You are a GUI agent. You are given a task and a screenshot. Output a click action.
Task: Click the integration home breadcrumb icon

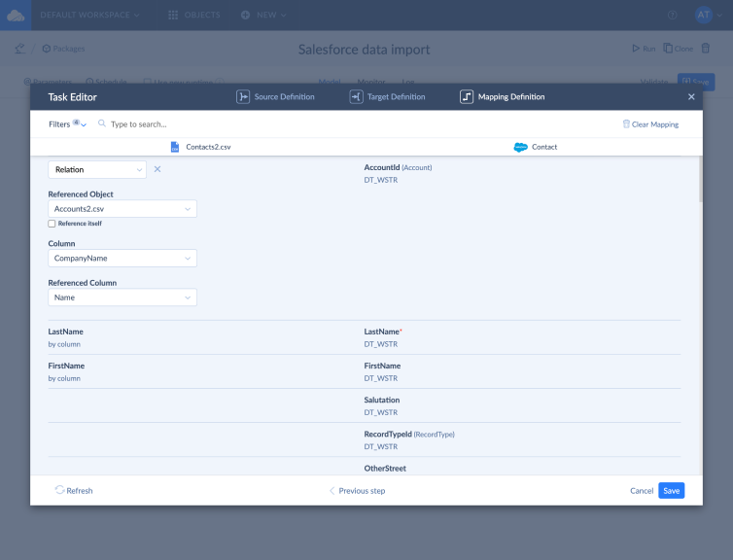(x=19, y=49)
